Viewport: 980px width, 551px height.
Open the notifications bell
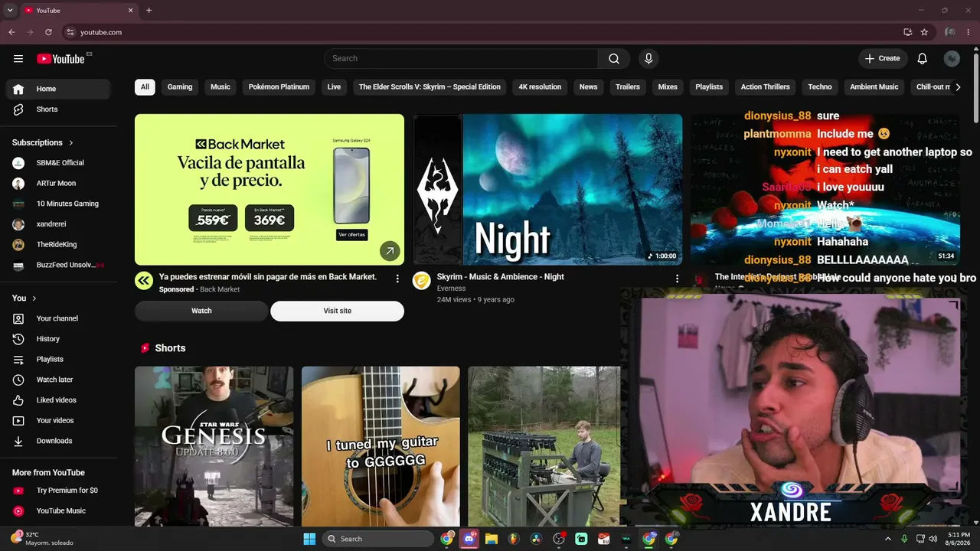pyautogui.click(x=923, y=59)
